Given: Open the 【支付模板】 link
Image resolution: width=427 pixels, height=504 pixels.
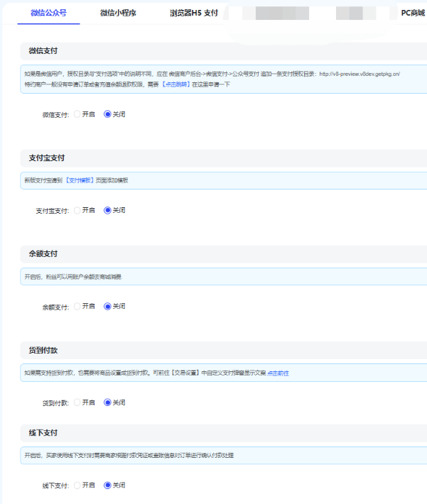Looking at the screenshot, I should coord(80,180).
